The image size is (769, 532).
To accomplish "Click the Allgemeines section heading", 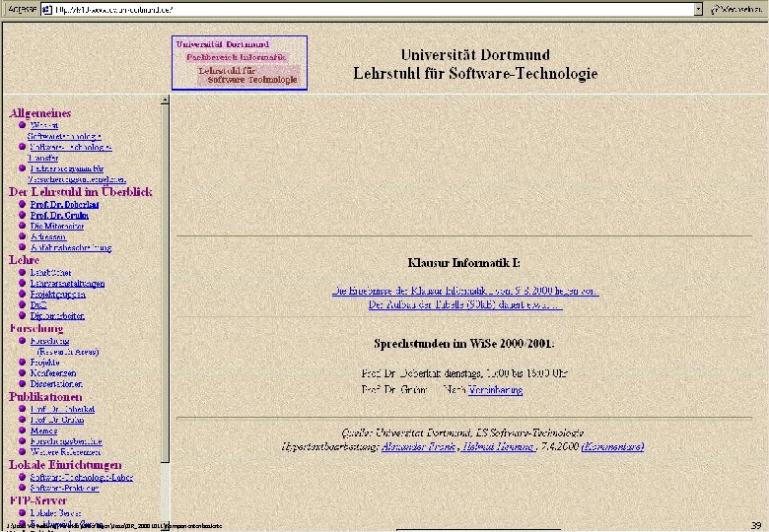I will coord(39,113).
